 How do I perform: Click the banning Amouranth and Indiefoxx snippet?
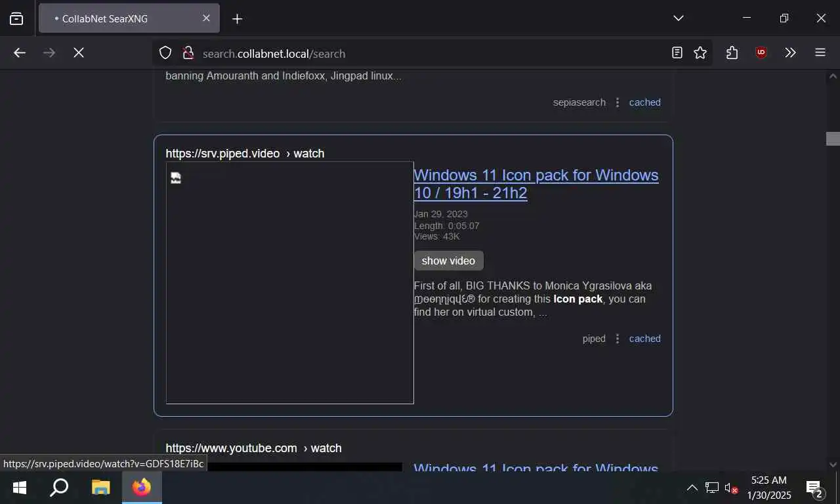(x=283, y=75)
